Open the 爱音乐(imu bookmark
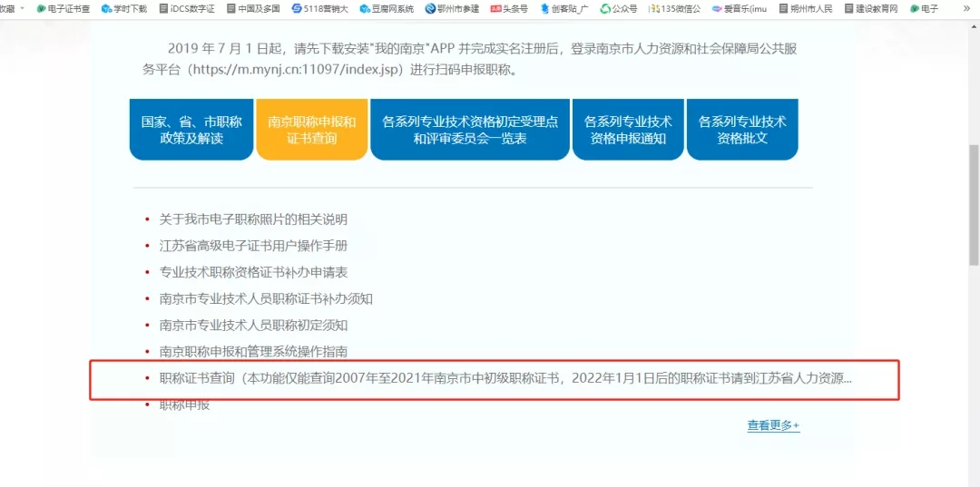The width and height of the screenshot is (980, 487). click(740, 9)
